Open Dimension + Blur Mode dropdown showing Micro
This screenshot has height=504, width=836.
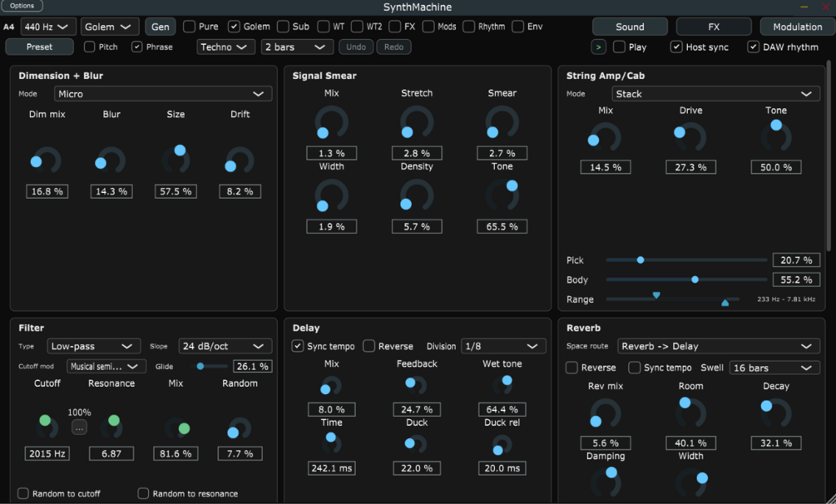pyautogui.click(x=162, y=94)
